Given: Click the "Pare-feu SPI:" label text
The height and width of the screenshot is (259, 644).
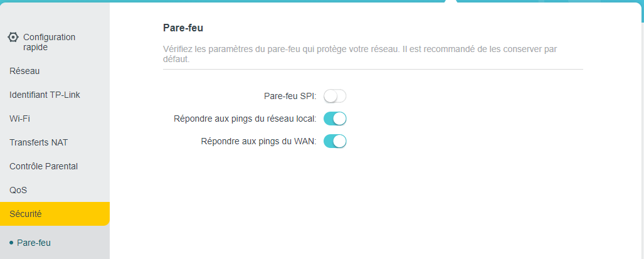Looking at the screenshot, I should pos(289,96).
